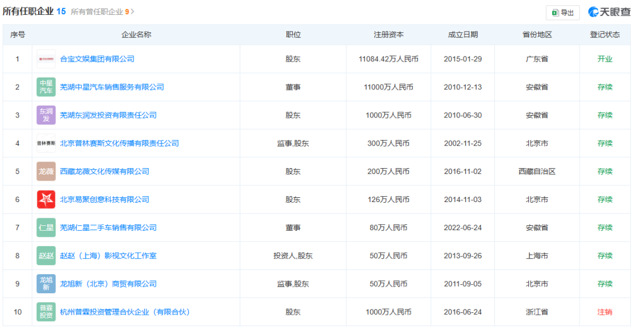Click the 合宝文娱集团 company logo icon
This screenshot has width=644, height=332.
[x=46, y=59]
